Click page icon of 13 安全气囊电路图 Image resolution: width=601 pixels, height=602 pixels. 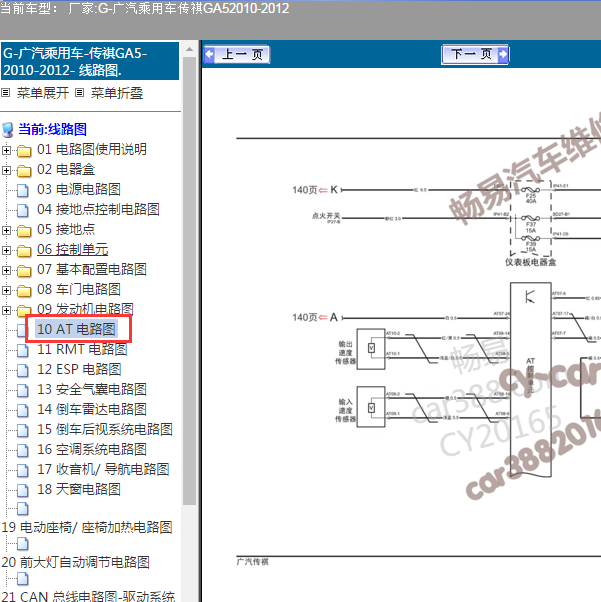23,390
